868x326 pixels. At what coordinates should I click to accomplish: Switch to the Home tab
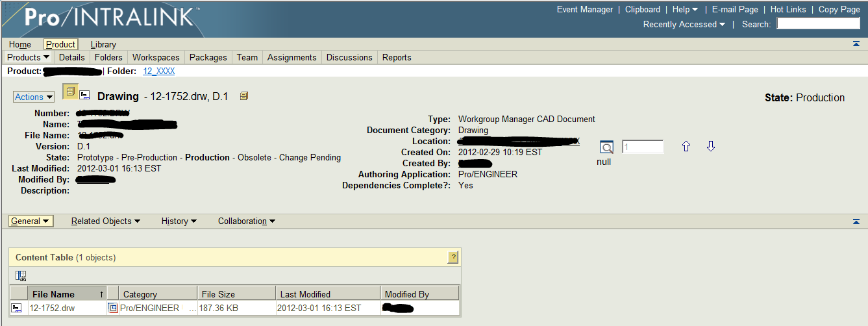point(20,44)
